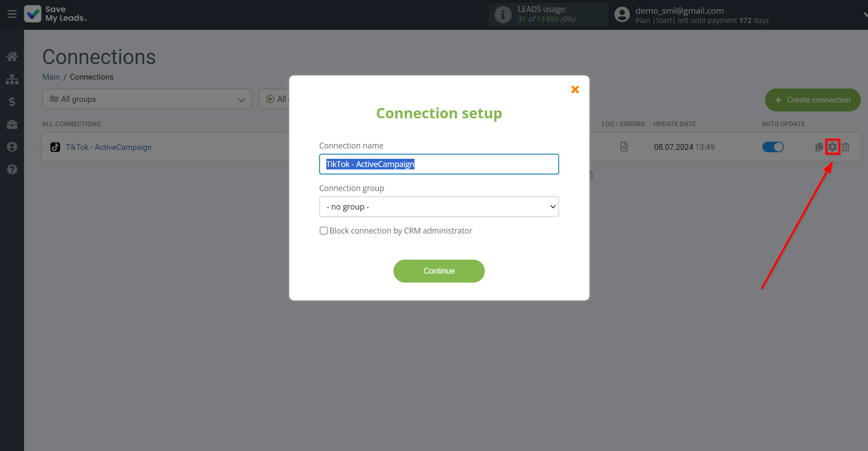This screenshot has width=868, height=451.
Task: Select the Connection name input field
Action: pyautogui.click(x=439, y=164)
